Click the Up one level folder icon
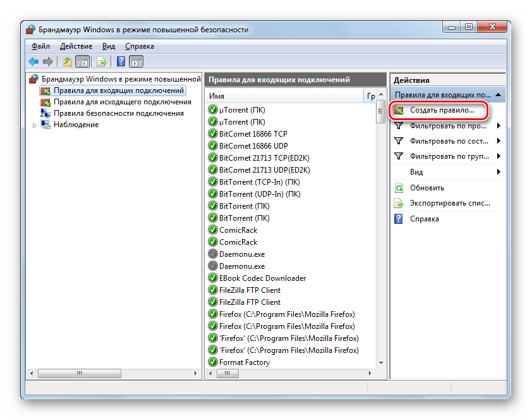This screenshot has height=420, width=532. pyautogui.click(x=67, y=61)
